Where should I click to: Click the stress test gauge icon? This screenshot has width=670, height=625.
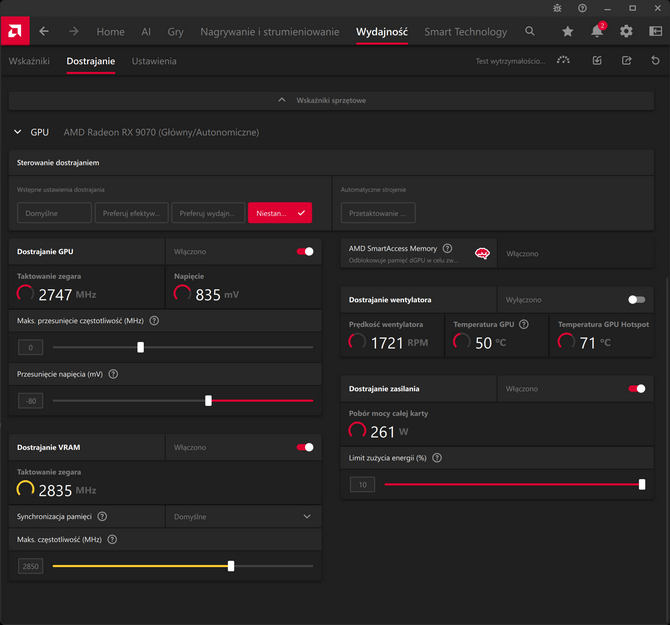(563, 60)
